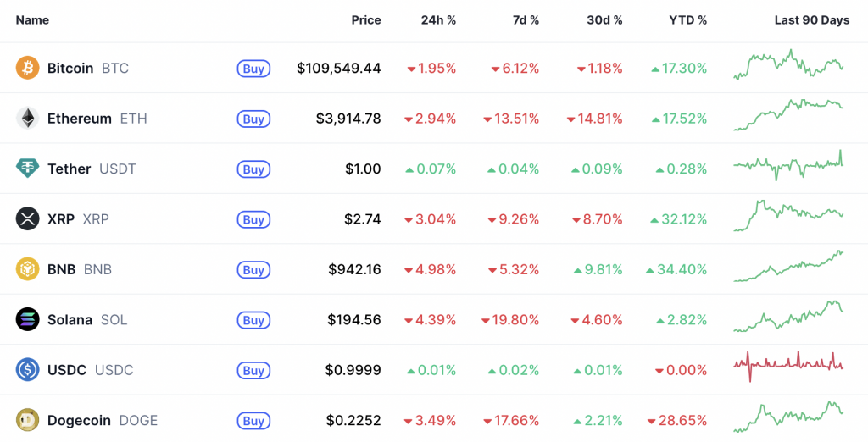Click the Tether logo icon
The image size is (868, 442).
tap(28, 169)
